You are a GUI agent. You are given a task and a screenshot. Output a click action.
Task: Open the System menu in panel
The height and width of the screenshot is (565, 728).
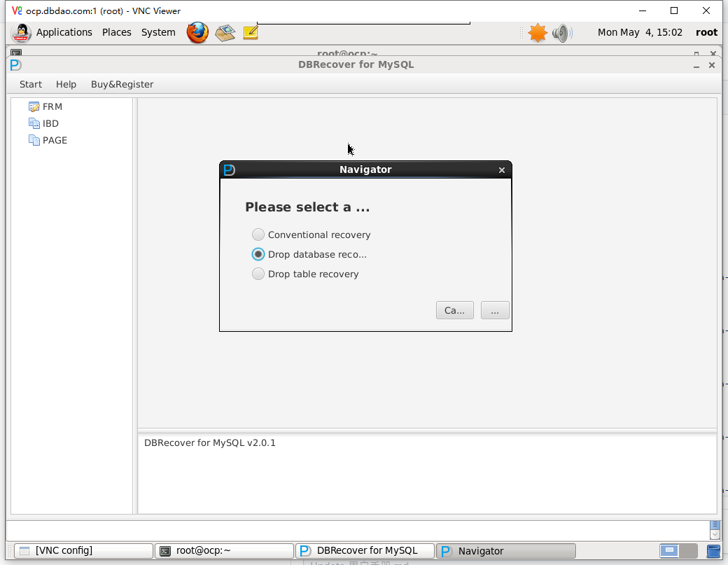click(x=158, y=32)
